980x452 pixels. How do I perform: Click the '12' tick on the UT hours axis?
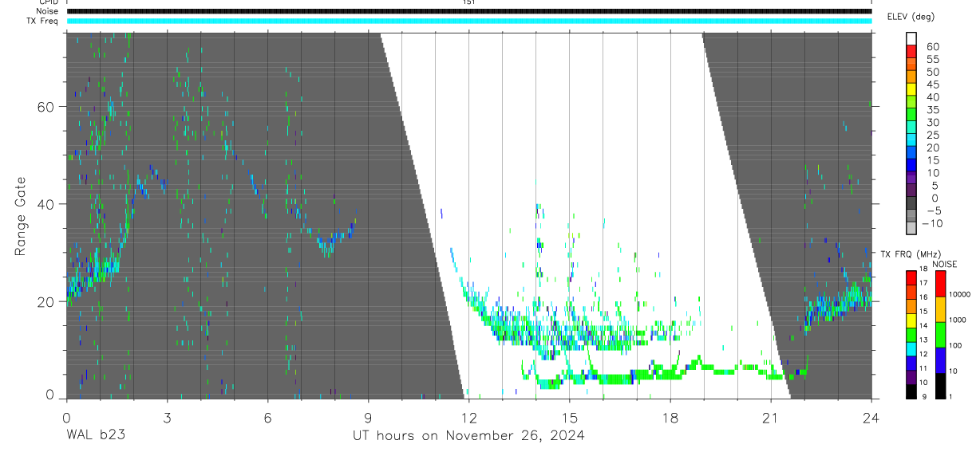pos(468,417)
